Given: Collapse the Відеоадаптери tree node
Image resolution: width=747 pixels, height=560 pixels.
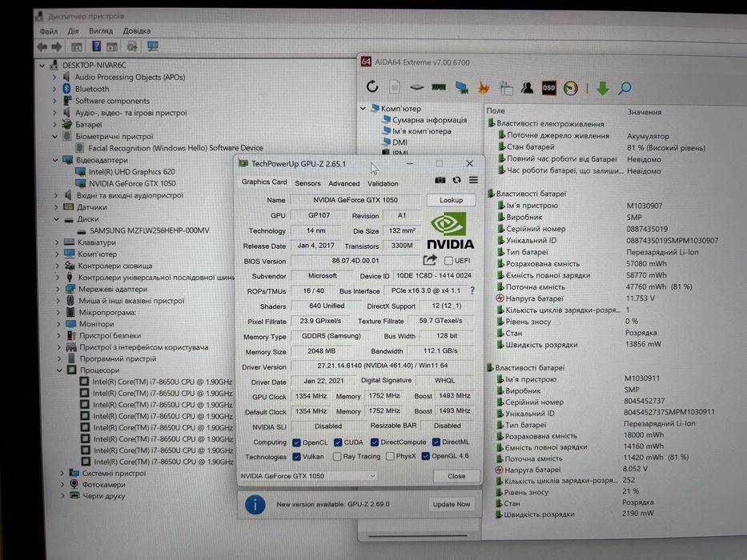Looking at the screenshot, I should [55, 160].
